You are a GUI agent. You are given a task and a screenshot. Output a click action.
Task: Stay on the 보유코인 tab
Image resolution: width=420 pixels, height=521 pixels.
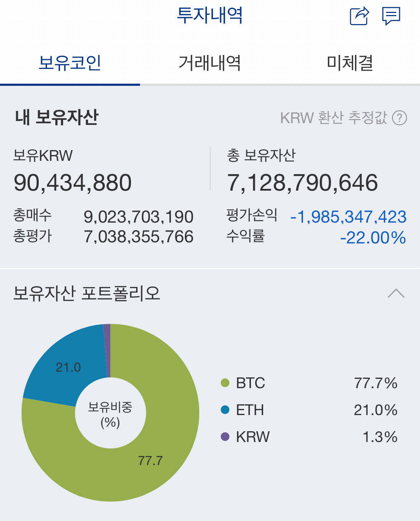[x=70, y=63]
